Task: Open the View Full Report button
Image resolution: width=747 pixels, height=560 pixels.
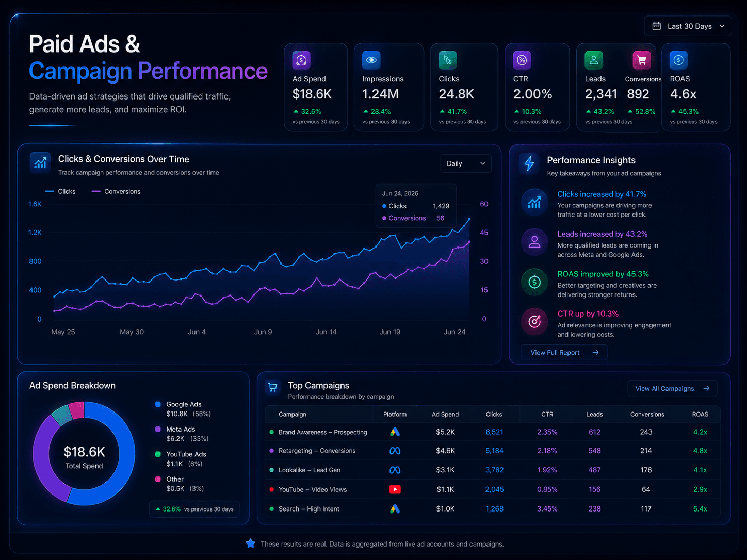Action: (564, 353)
